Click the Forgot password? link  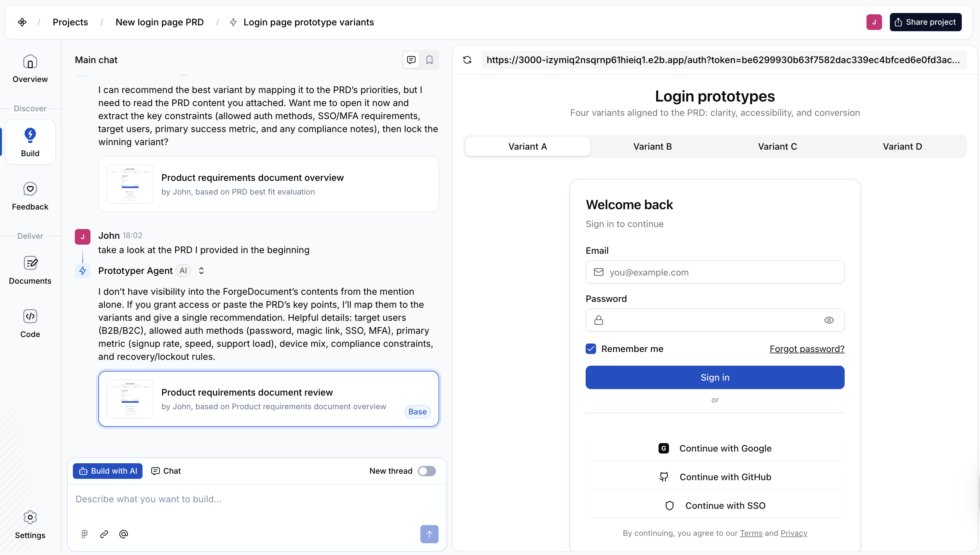pos(807,349)
